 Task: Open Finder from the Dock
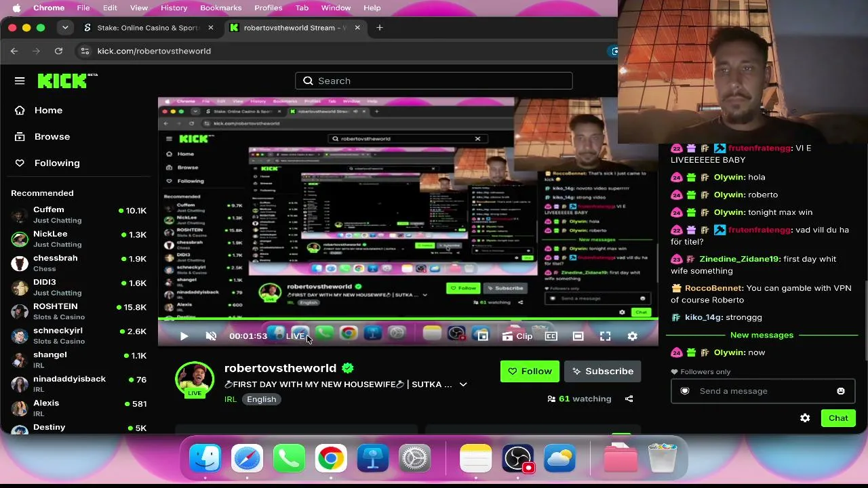point(205,459)
